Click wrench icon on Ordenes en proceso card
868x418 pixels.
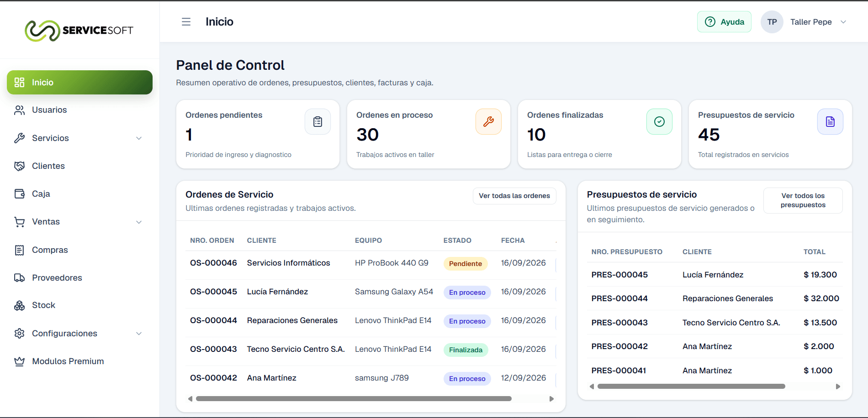click(488, 122)
